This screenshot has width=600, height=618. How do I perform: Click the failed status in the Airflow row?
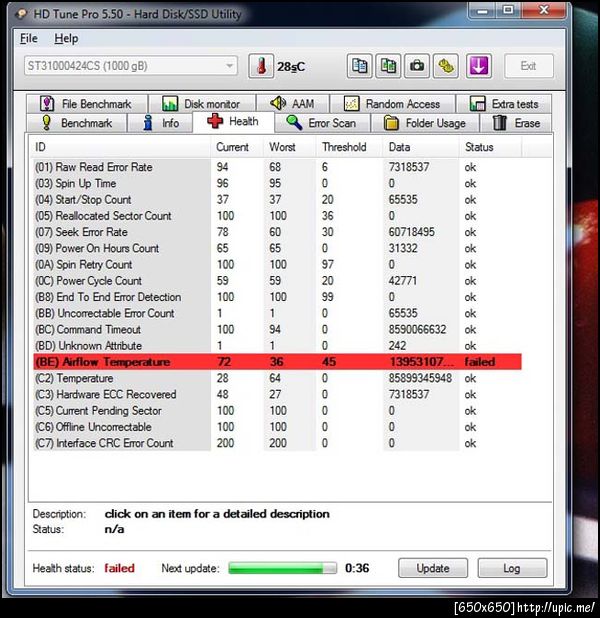coord(480,362)
